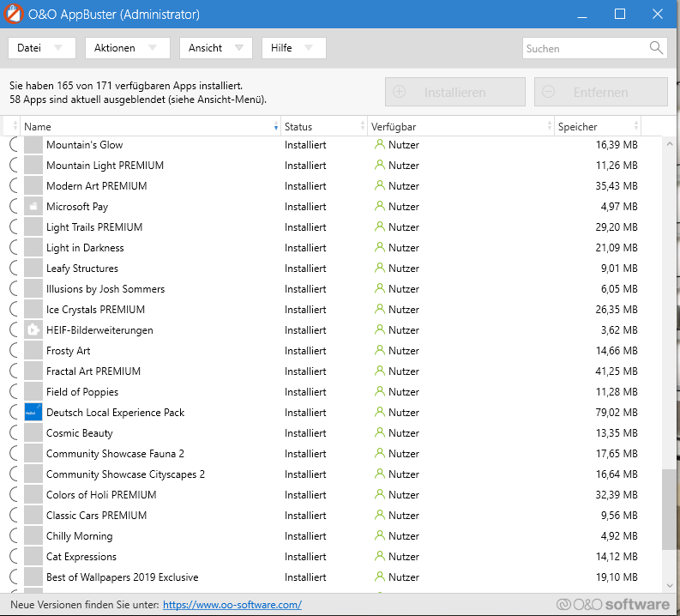Click the Nutzer icon in the Ice Crystals PREMIUM row
Screen dimensions: 680x616
pos(380,310)
